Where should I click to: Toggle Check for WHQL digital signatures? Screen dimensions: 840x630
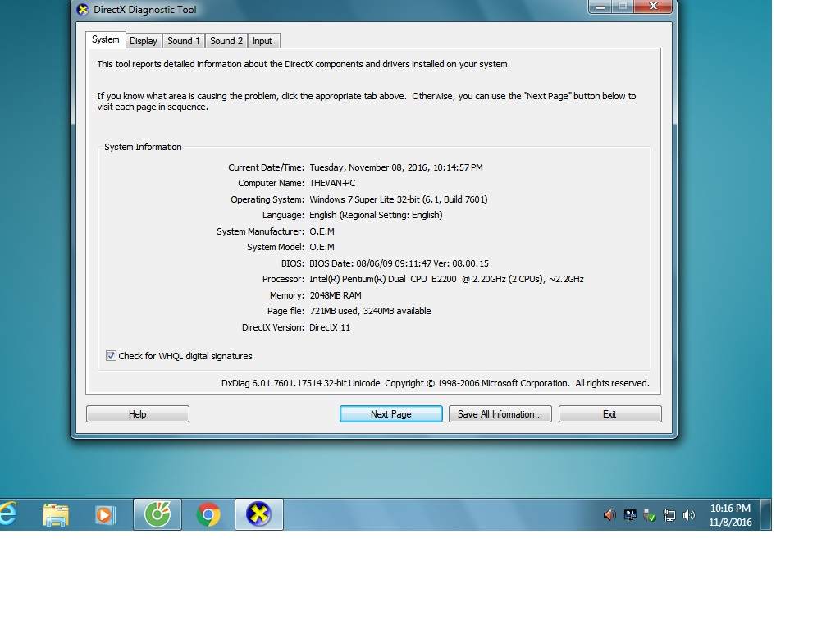click(x=111, y=356)
